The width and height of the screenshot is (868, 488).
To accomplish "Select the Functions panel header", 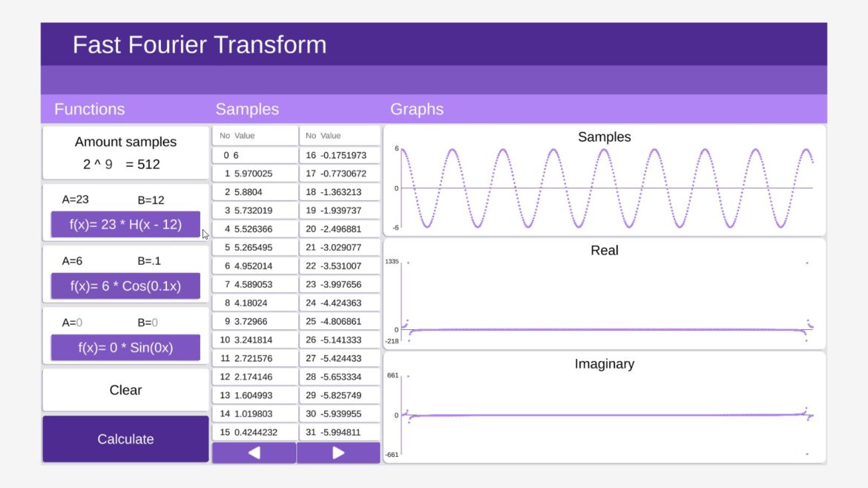I will 89,109.
